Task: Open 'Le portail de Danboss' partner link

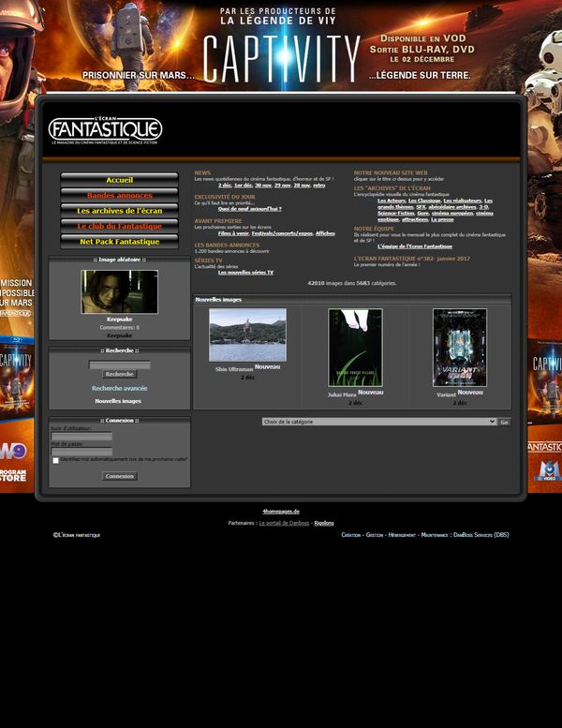Action: tap(284, 523)
